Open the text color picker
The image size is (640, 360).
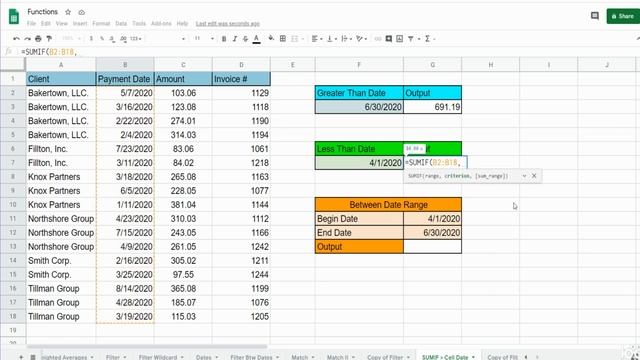click(256, 39)
